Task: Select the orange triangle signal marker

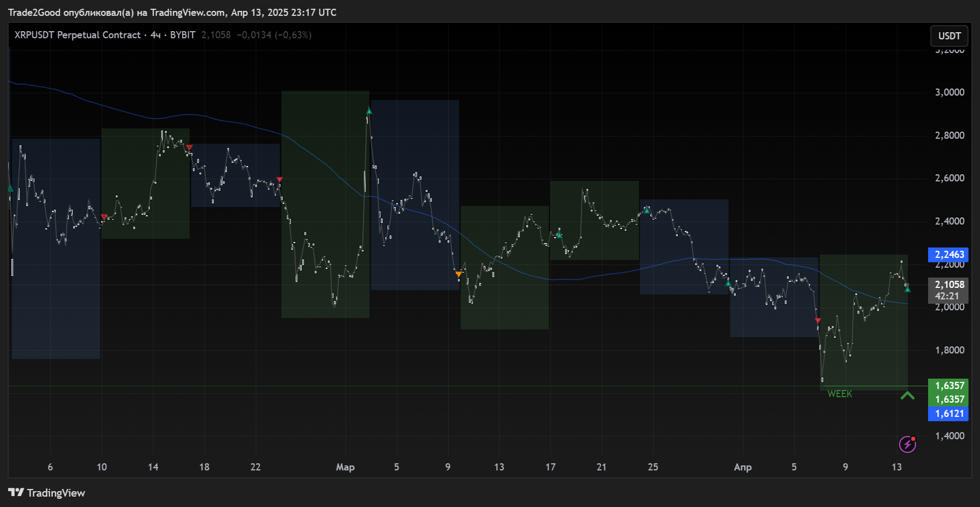Action: pos(459,274)
